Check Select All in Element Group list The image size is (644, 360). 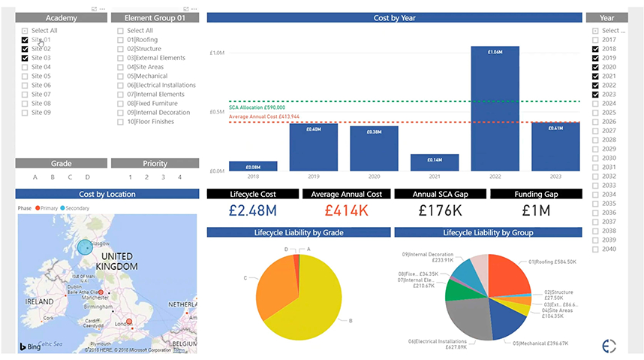pyautogui.click(x=120, y=31)
